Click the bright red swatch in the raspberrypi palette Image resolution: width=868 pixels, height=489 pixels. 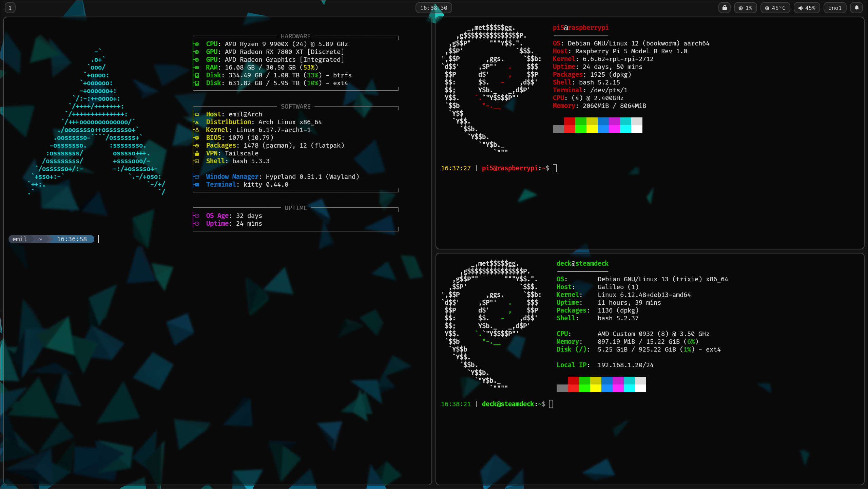(x=570, y=129)
